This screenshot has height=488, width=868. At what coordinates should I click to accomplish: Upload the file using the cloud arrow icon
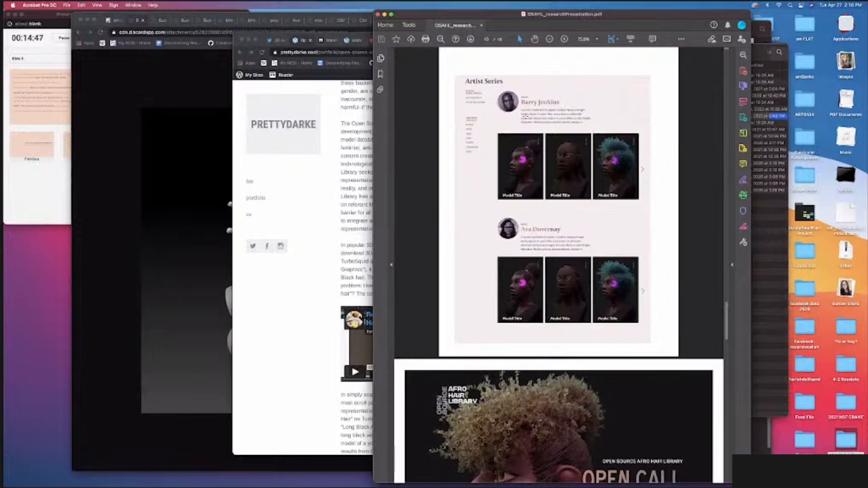(x=411, y=39)
